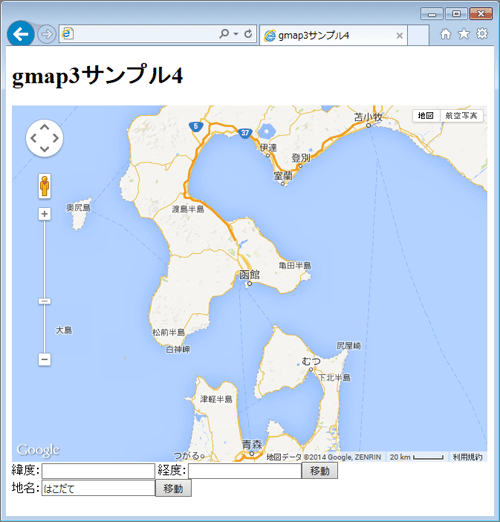Image resolution: width=500 pixels, height=522 pixels.
Task: Close the gmap3サンプル4 tab
Action: click(x=399, y=36)
